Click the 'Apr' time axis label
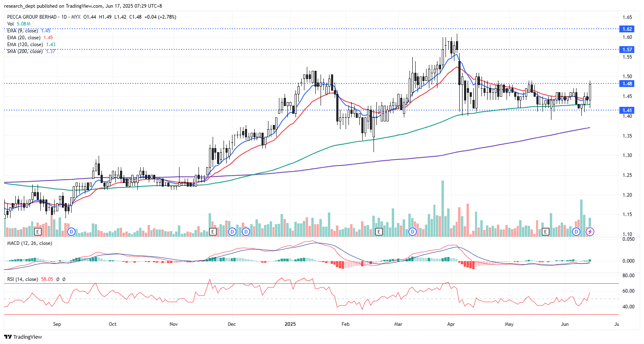Image resolution: width=644 pixels, height=344 pixels. pyautogui.click(x=451, y=324)
